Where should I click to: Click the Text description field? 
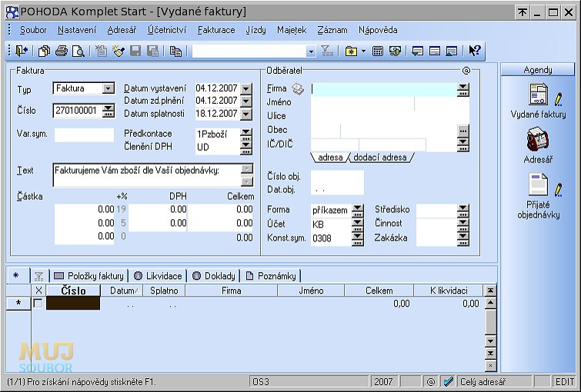(147, 174)
